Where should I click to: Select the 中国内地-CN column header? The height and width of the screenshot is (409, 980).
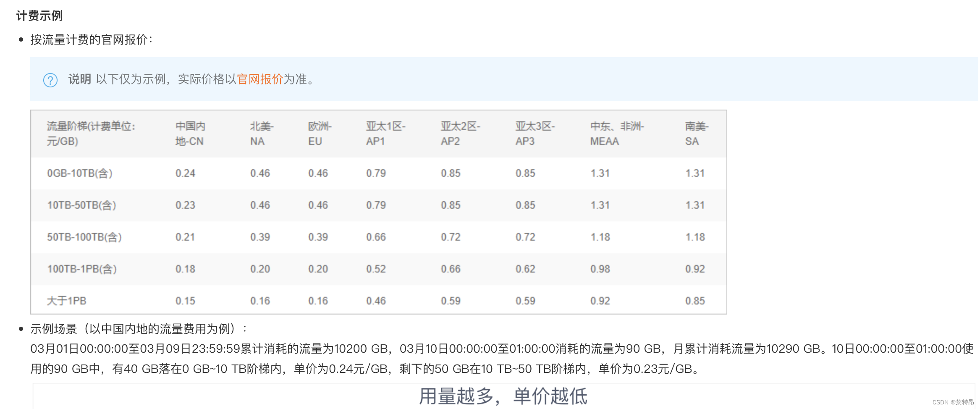click(x=190, y=134)
